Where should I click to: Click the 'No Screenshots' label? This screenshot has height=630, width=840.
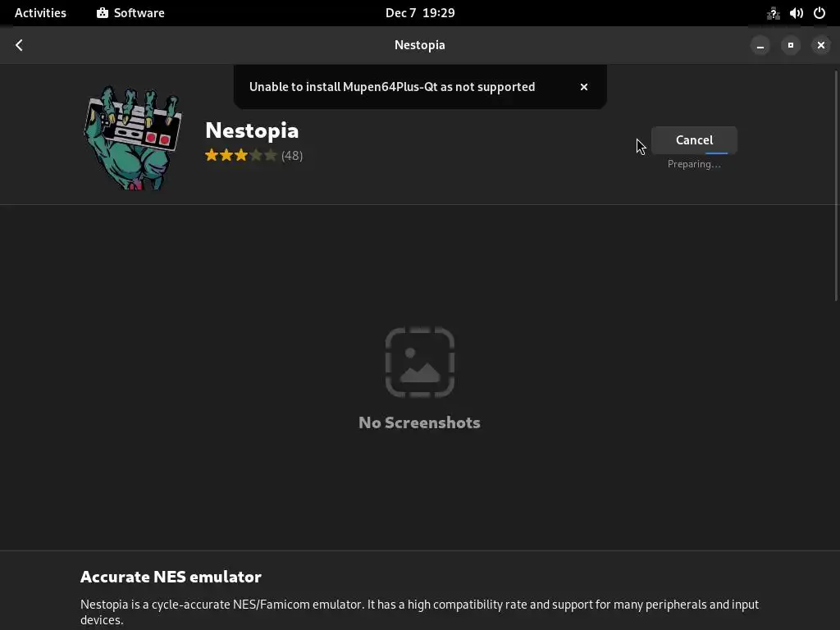pos(419,422)
